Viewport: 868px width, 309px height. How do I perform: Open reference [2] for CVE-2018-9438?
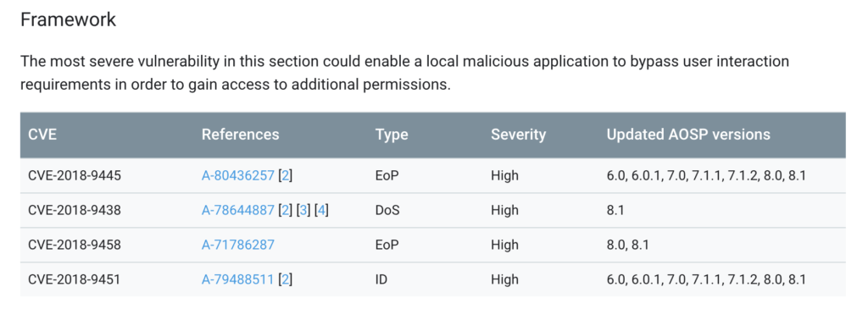[285, 210]
